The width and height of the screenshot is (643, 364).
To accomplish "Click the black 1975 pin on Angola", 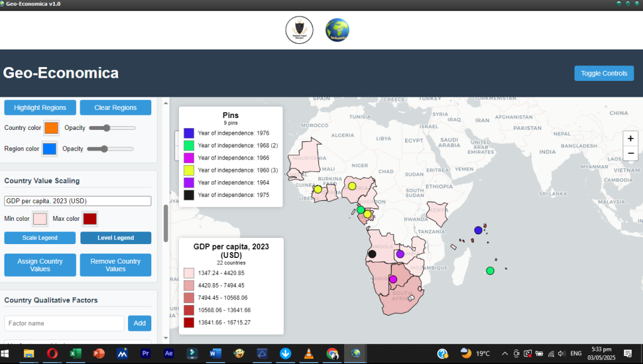I will [372, 254].
